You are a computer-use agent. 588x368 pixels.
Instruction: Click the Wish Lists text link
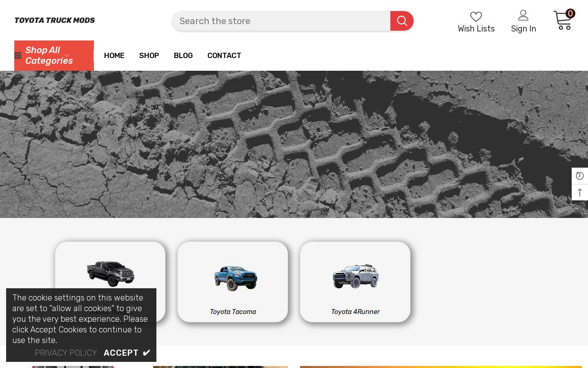[x=476, y=29]
